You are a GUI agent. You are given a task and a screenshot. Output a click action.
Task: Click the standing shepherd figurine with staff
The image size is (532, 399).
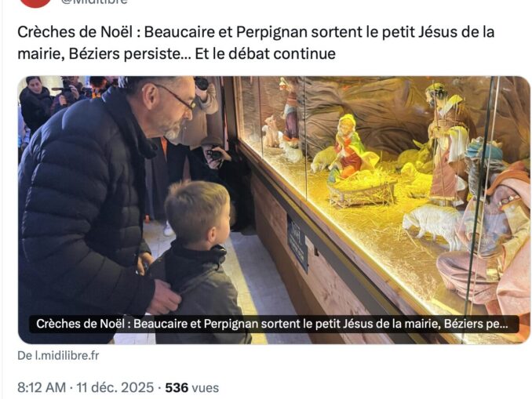tap(446, 144)
